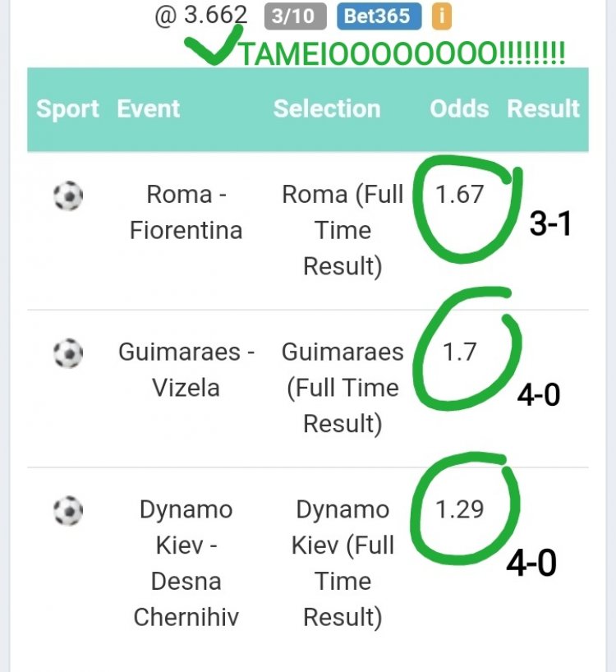Click the green checkmark at top
The image size is (616, 672).
(212, 48)
